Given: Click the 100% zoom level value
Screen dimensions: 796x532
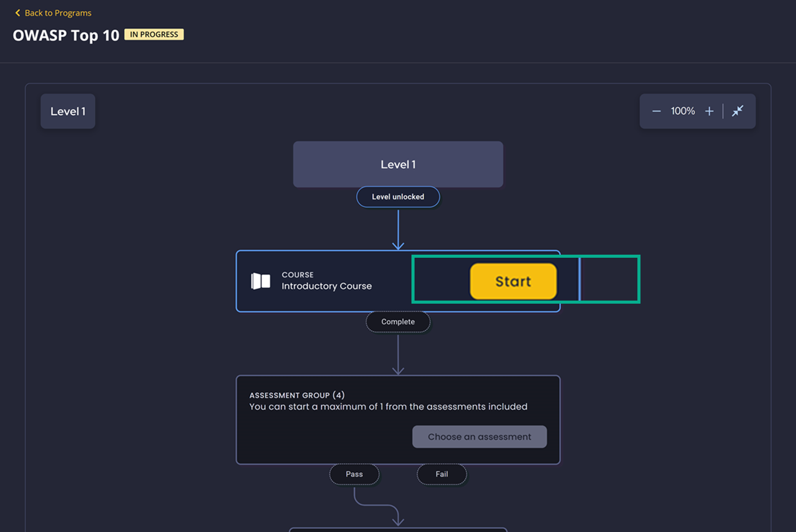Looking at the screenshot, I should [x=683, y=111].
